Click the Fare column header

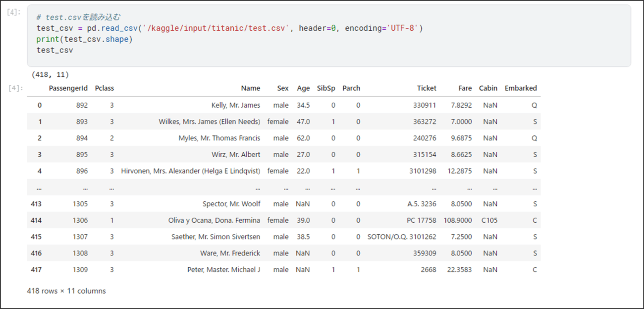465,88
